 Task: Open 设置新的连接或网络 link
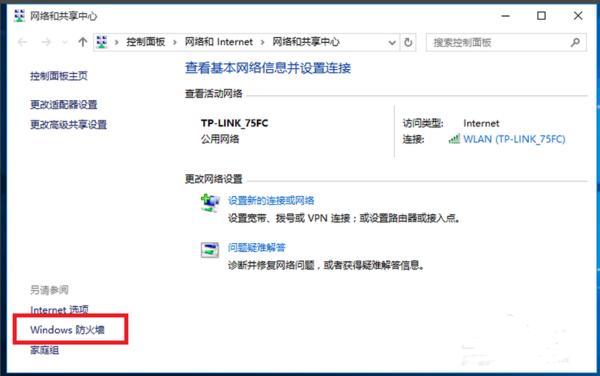coord(271,200)
